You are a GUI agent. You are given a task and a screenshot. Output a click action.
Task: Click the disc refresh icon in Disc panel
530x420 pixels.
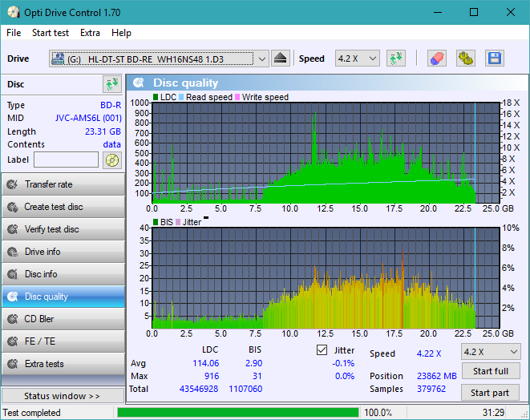tap(112, 84)
